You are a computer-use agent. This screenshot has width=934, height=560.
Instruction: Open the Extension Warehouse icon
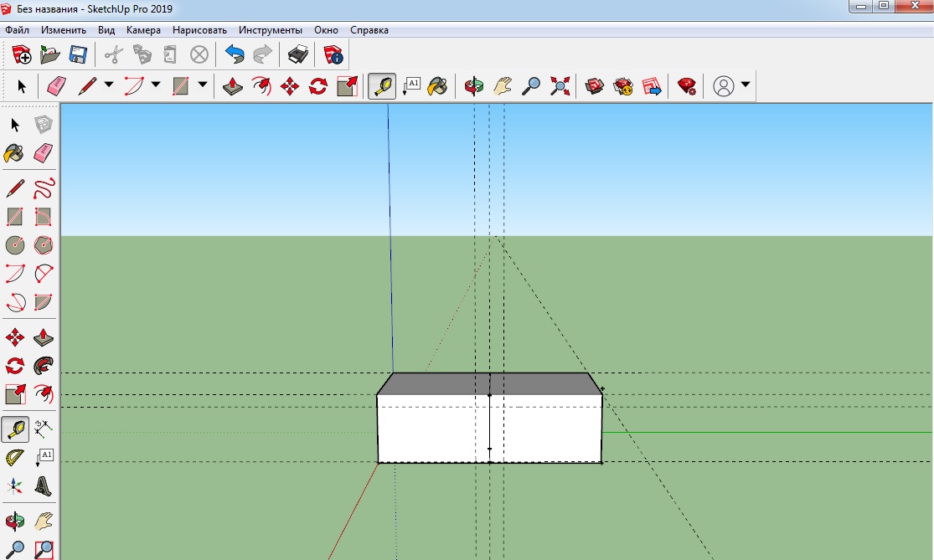click(623, 86)
